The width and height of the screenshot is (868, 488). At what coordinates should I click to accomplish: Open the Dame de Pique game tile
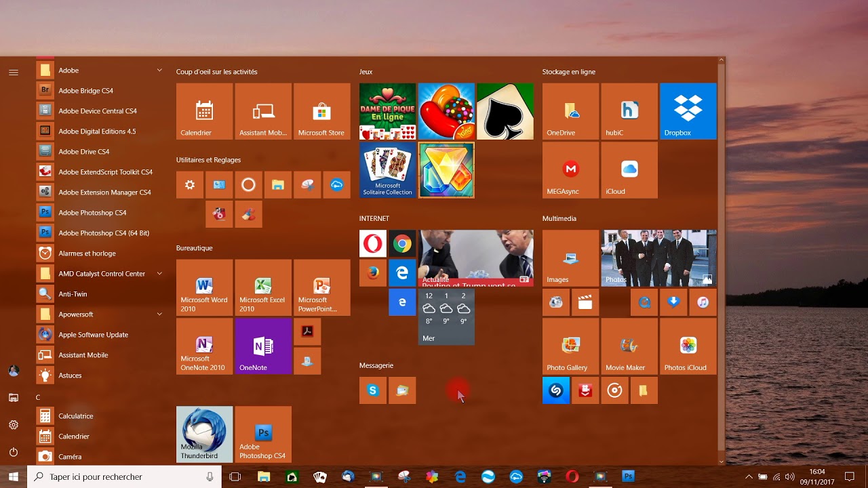coord(387,111)
